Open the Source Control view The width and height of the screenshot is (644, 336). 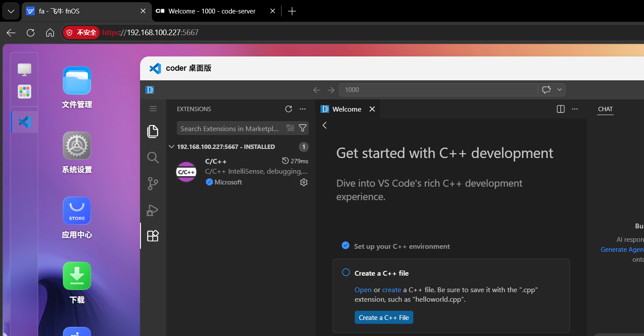[x=153, y=184]
